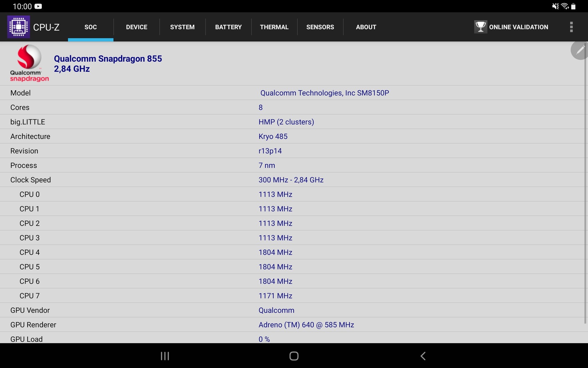The width and height of the screenshot is (588, 368).
Task: Tap the Qualcomm Technologies, Inc SM8150P value
Action: point(325,93)
